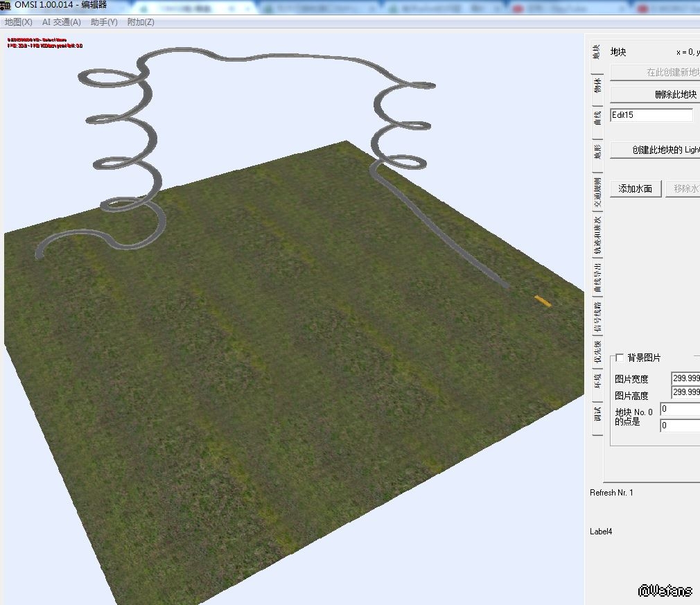Click the 图片宽度 value field
The image size is (700, 605).
click(x=685, y=378)
